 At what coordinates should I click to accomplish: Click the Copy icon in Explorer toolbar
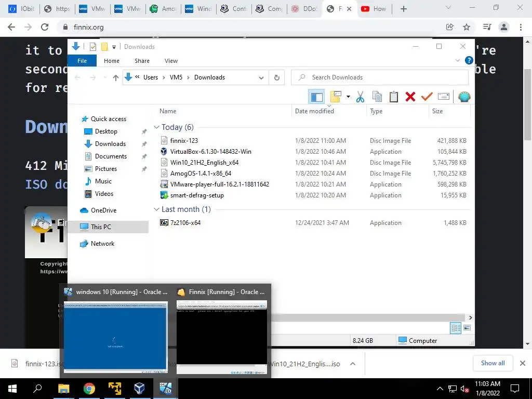point(377,97)
